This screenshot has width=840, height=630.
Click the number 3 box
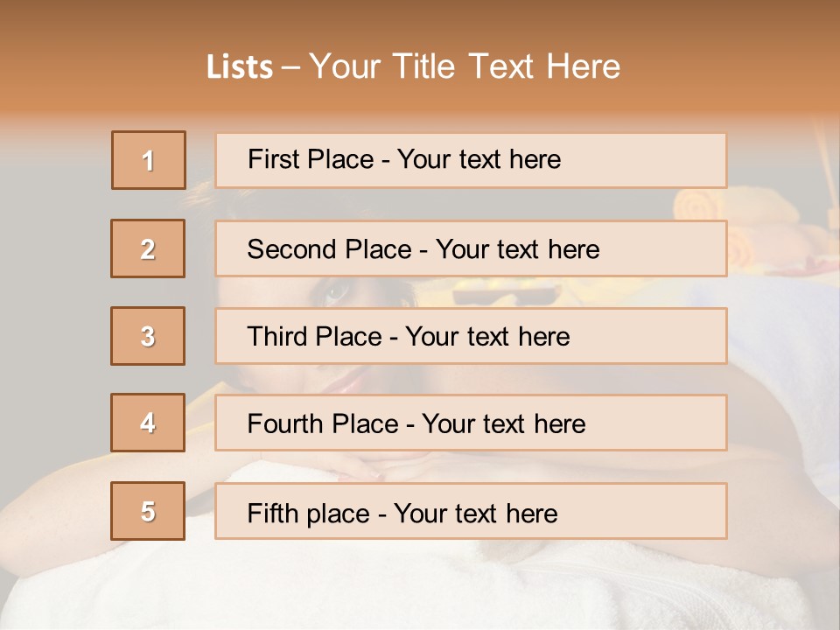coord(148,336)
